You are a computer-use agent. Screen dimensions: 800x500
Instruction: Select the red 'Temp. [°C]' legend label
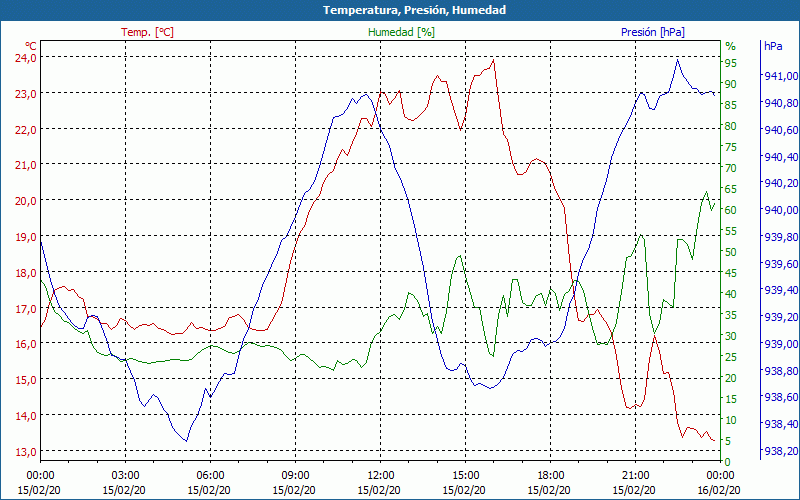pyautogui.click(x=147, y=32)
